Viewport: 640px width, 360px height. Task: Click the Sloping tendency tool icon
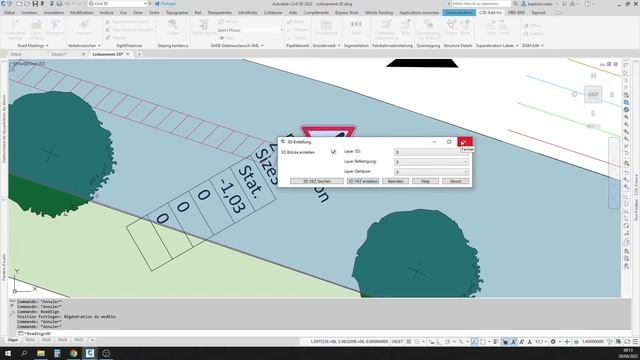(x=173, y=25)
